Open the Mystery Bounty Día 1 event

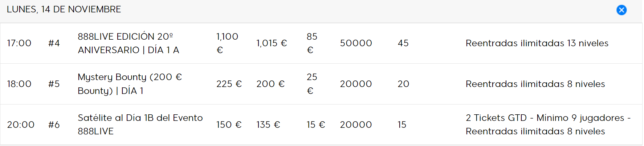(130, 84)
